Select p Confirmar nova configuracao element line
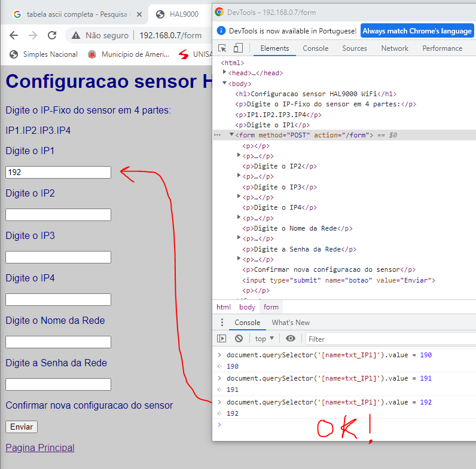 point(329,269)
